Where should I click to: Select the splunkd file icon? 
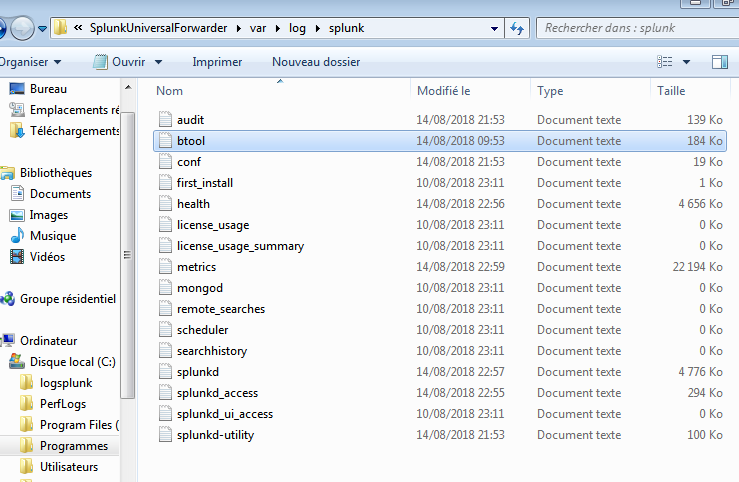pyautogui.click(x=165, y=372)
